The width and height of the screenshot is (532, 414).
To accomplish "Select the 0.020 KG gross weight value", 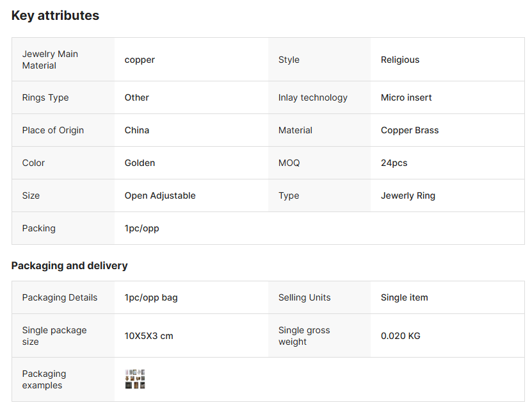I will [400, 336].
